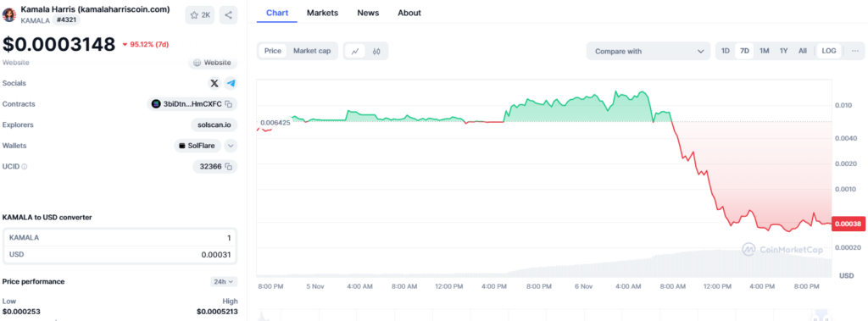Select the Market cap toggle
Image resolution: width=868 pixels, height=321 pixels.
click(x=312, y=51)
